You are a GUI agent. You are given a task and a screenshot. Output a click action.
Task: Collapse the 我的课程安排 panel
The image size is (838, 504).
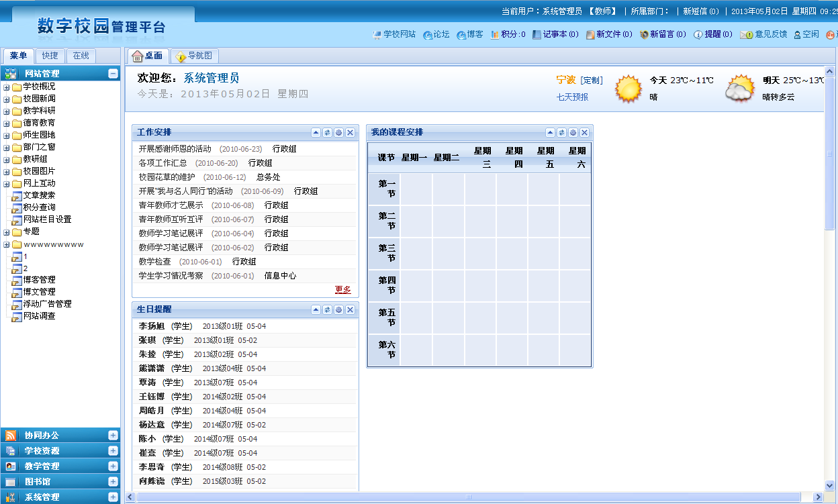(551, 132)
